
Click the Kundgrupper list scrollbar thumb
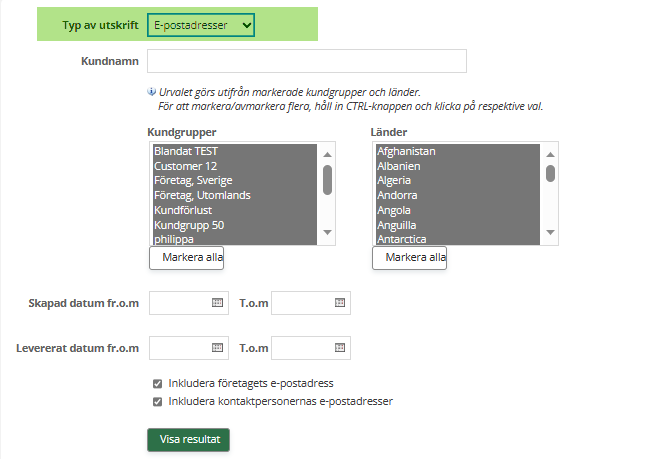(x=327, y=180)
